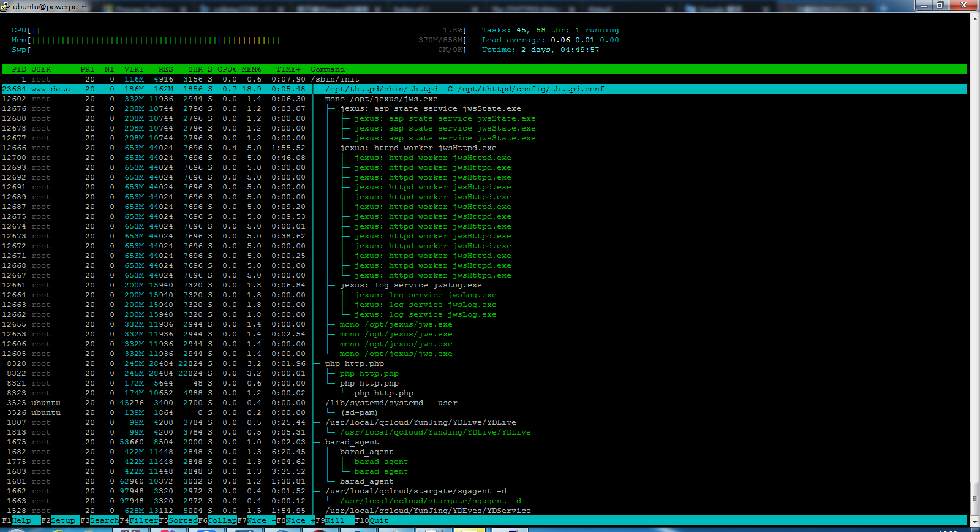Image resolution: width=980 pixels, height=532 pixels.
Task: Toggle F5 Sorted view in the bottom bar
Action: (178, 520)
